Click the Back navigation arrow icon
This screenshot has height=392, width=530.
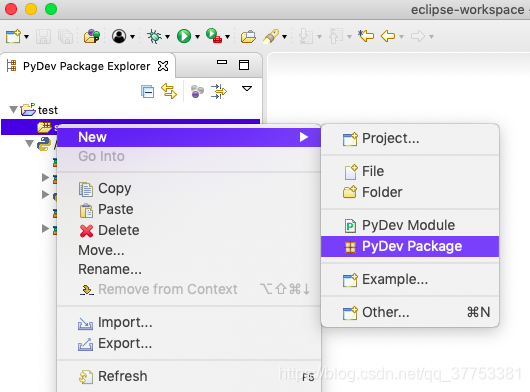click(388, 36)
